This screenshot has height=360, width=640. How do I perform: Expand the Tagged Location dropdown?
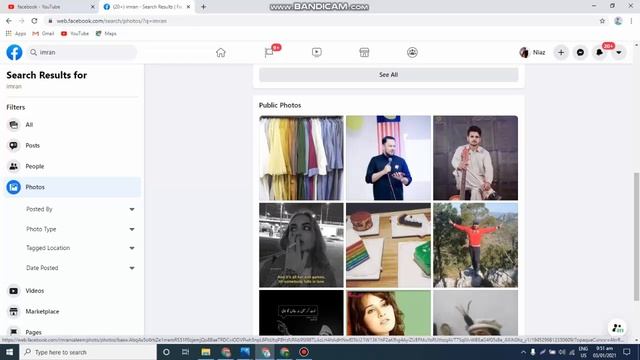pos(80,248)
